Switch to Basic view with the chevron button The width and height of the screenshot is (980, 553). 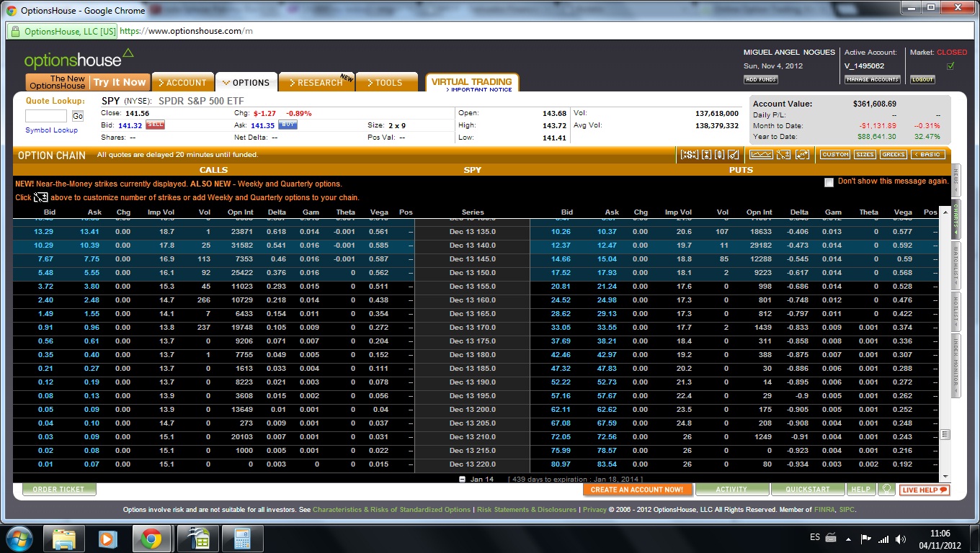(x=928, y=155)
